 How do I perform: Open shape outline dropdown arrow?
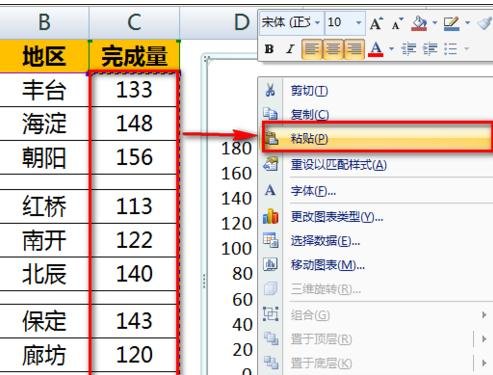pos(468,23)
